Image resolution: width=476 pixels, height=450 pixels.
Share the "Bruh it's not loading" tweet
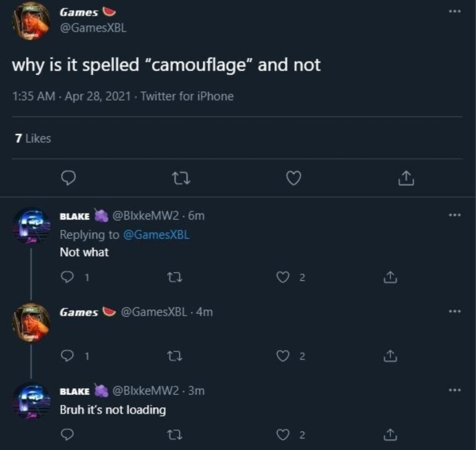pyautogui.click(x=391, y=435)
